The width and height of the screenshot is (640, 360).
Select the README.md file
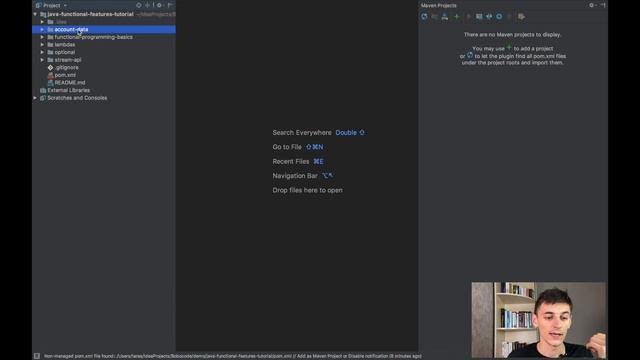70,82
